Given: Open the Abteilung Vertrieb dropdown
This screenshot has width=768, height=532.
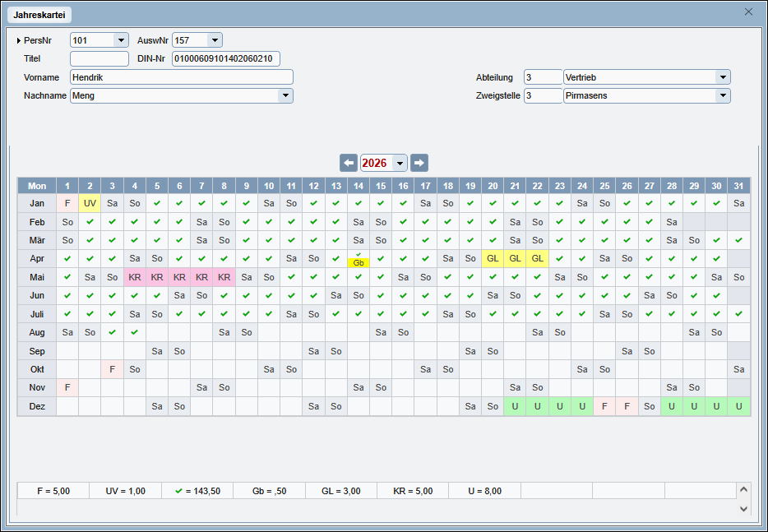Looking at the screenshot, I should coord(723,77).
